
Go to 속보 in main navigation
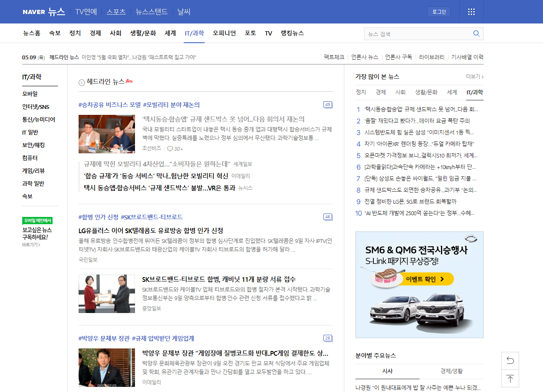click(55, 33)
